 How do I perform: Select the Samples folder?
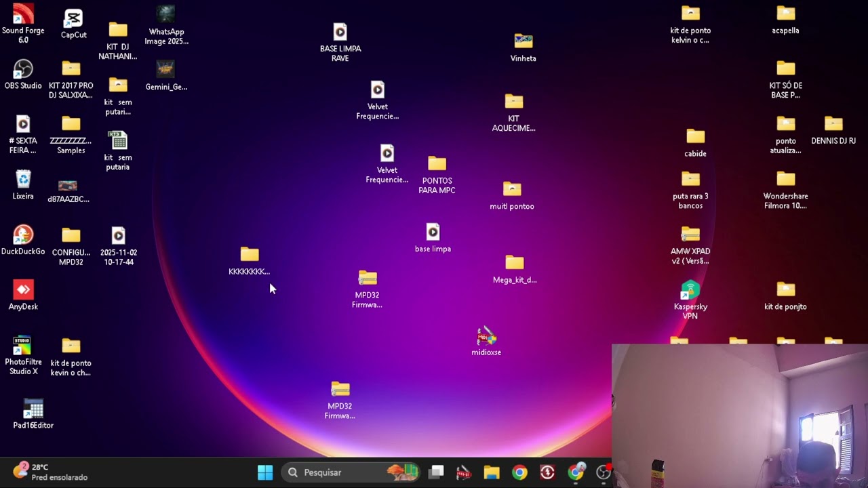(x=71, y=135)
